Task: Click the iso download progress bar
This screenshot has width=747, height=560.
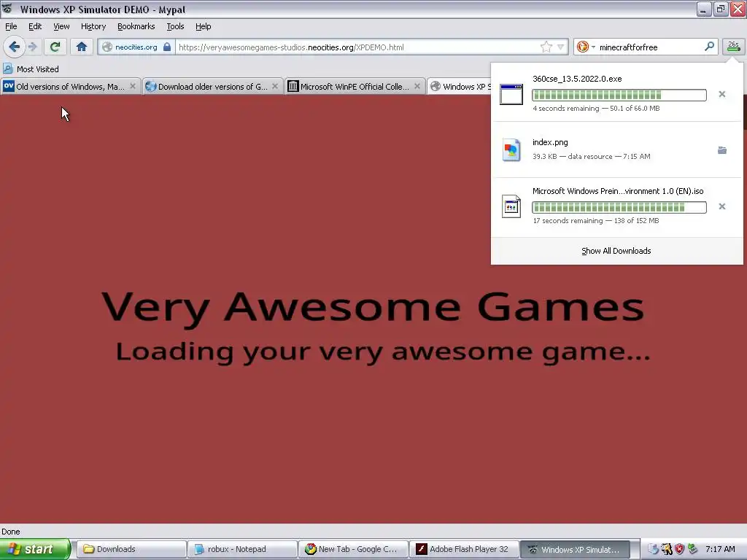Action: 619,206
